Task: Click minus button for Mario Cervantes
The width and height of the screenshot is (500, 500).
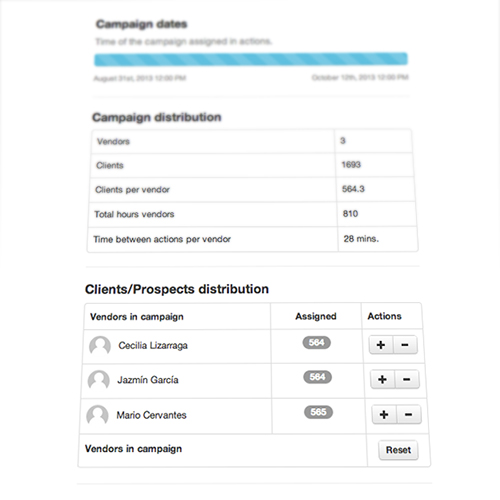Action: (409, 414)
